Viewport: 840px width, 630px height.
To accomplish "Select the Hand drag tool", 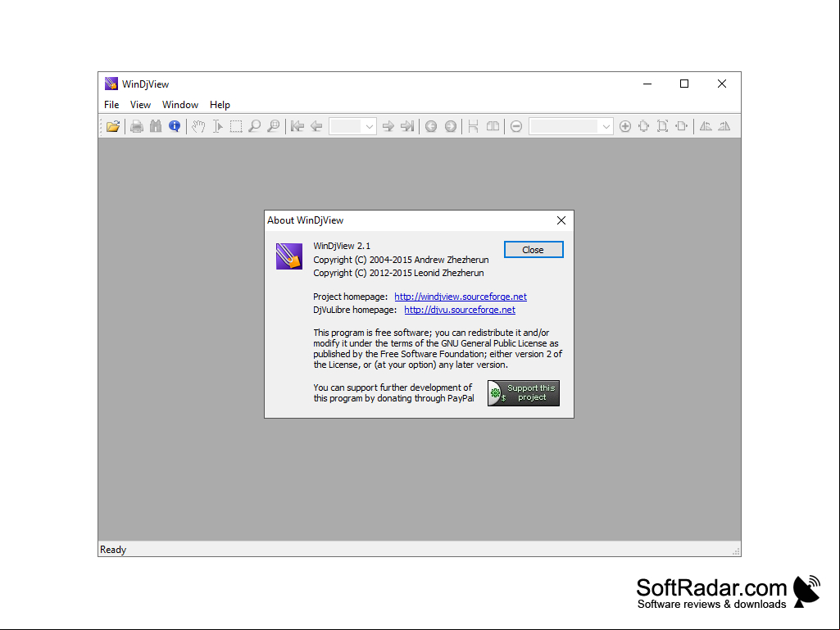I will (x=199, y=126).
